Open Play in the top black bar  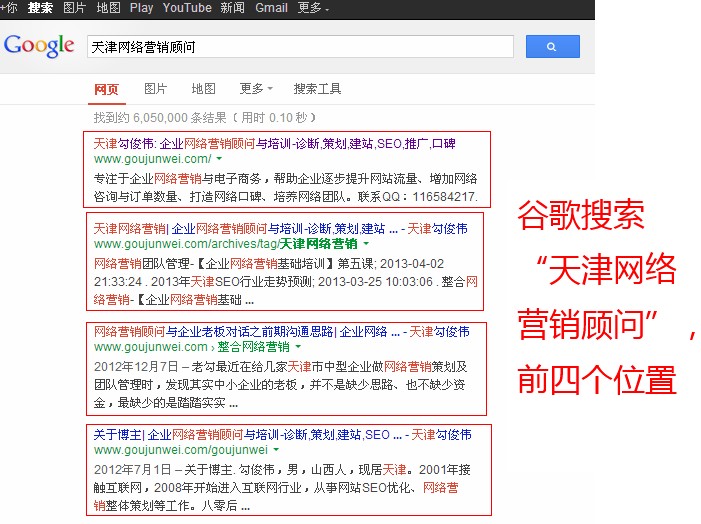click(x=141, y=8)
